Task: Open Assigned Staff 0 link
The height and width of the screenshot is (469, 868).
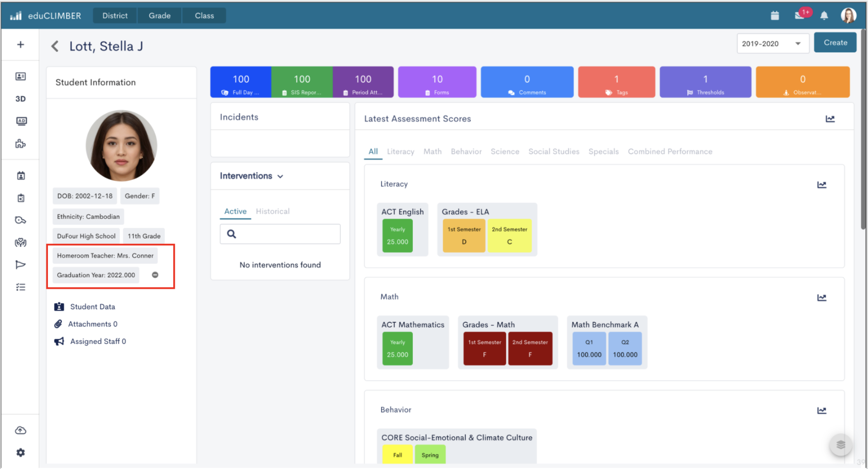Action: click(90, 341)
